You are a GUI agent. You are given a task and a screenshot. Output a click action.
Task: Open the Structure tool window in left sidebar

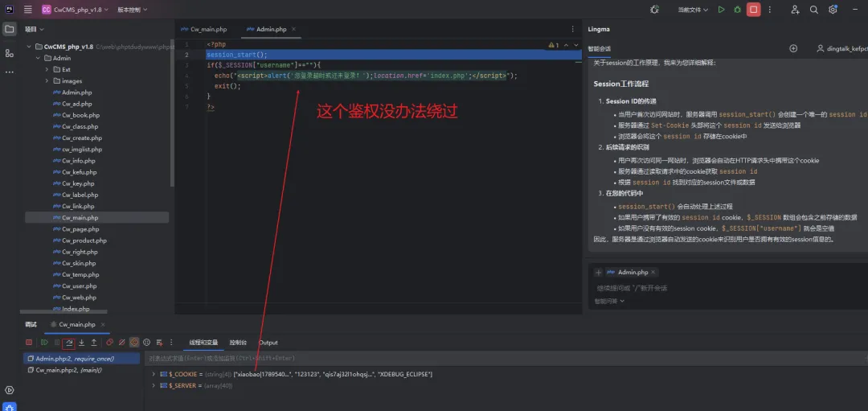coord(10,52)
